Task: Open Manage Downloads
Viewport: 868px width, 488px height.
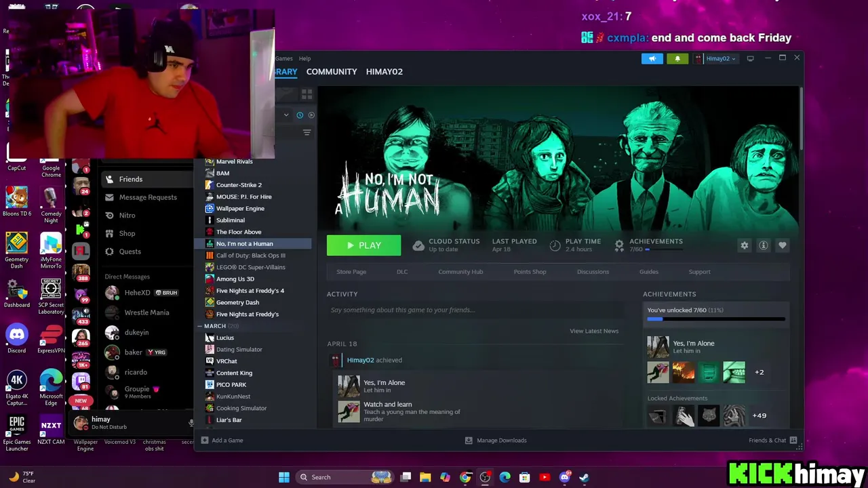Action: [x=496, y=441]
